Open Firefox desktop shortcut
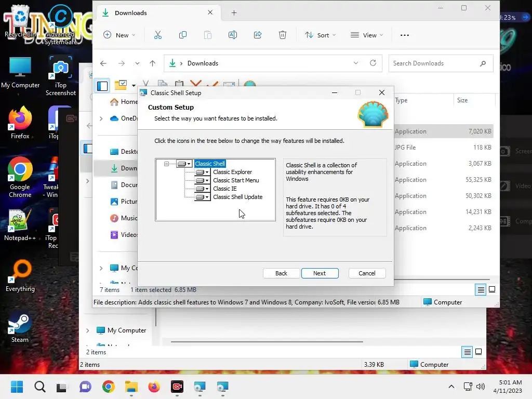This screenshot has height=399, width=532. pyautogui.click(x=20, y=123)
